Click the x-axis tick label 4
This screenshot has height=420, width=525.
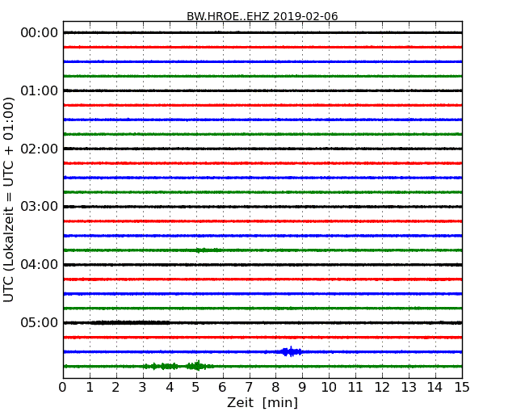click(x=170, y=388)
